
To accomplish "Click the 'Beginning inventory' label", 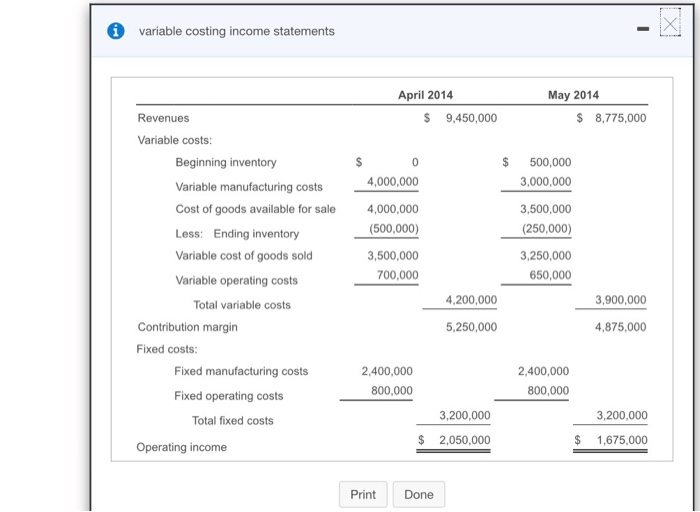I will [x=226, y=162].
